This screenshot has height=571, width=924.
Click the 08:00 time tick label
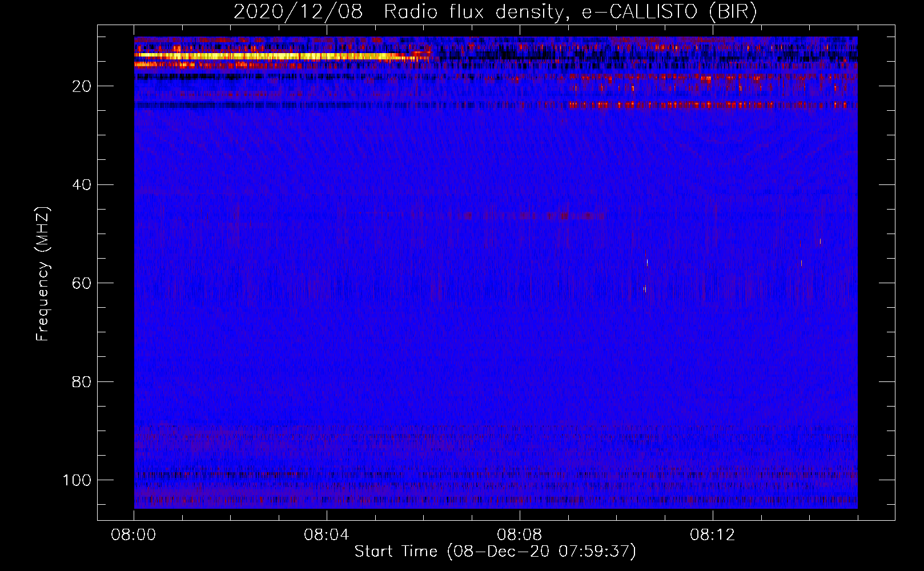134,535
